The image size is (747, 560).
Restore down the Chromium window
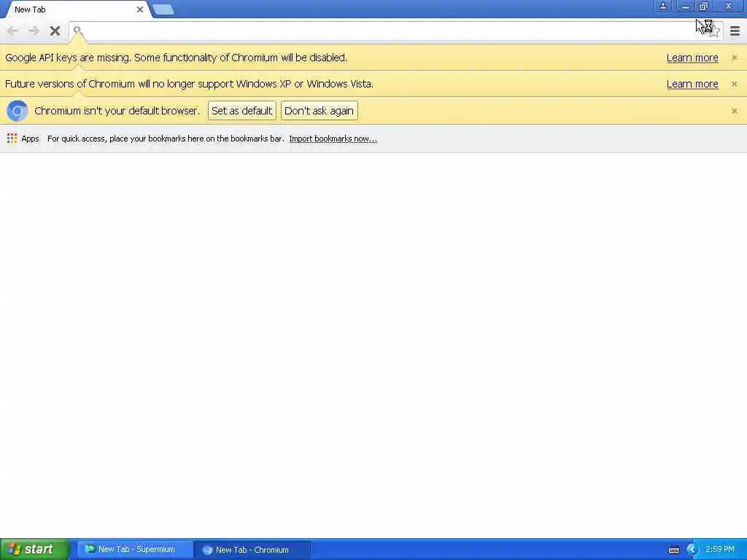(703, 6)
